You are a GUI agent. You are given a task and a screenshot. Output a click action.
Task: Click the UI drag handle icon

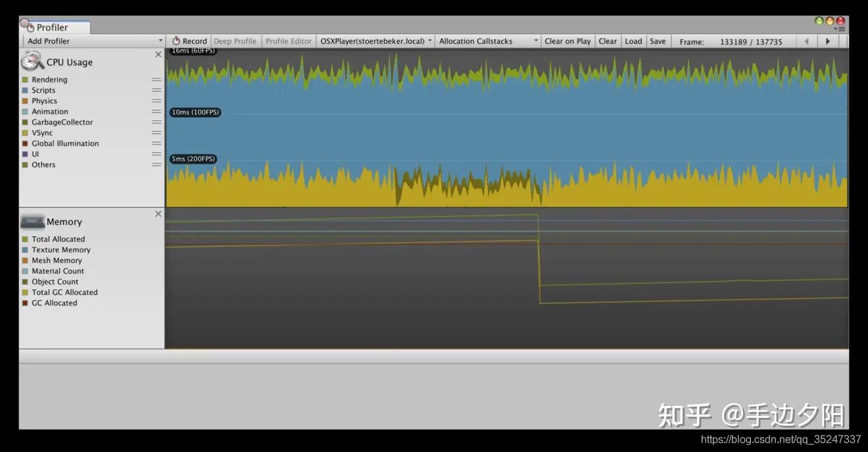point(157,154)
